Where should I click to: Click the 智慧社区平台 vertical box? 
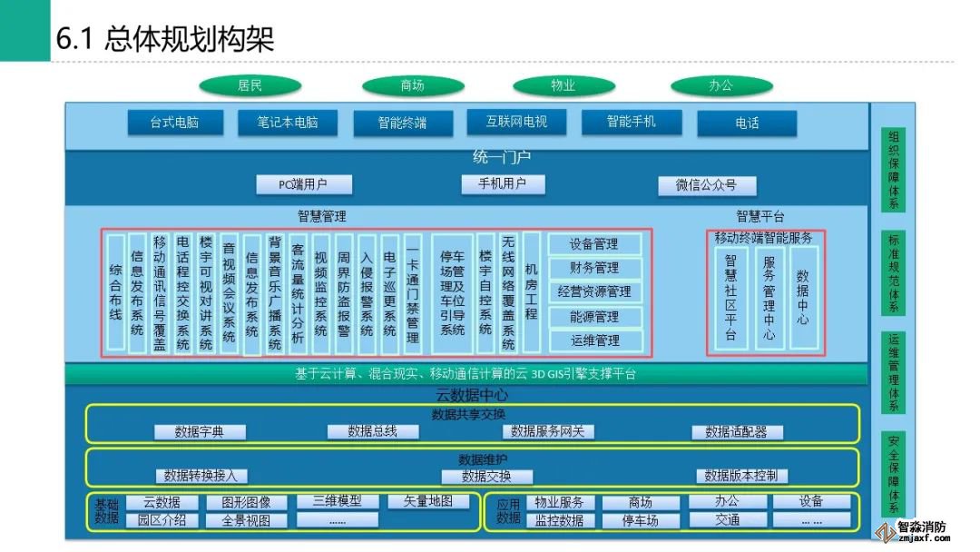(730, 297)
